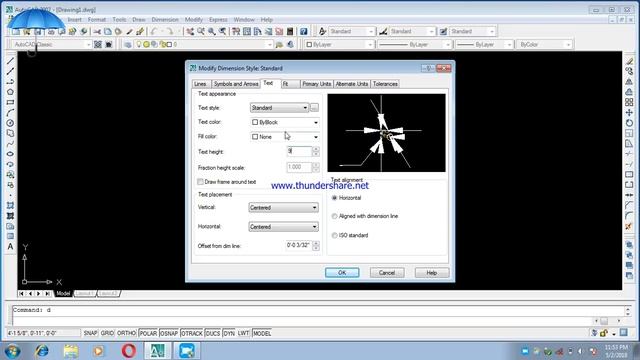Viewport: 640px width, 360px height.
Task: Click the Pan Realtime icon
Action: (x=190, y=31)
